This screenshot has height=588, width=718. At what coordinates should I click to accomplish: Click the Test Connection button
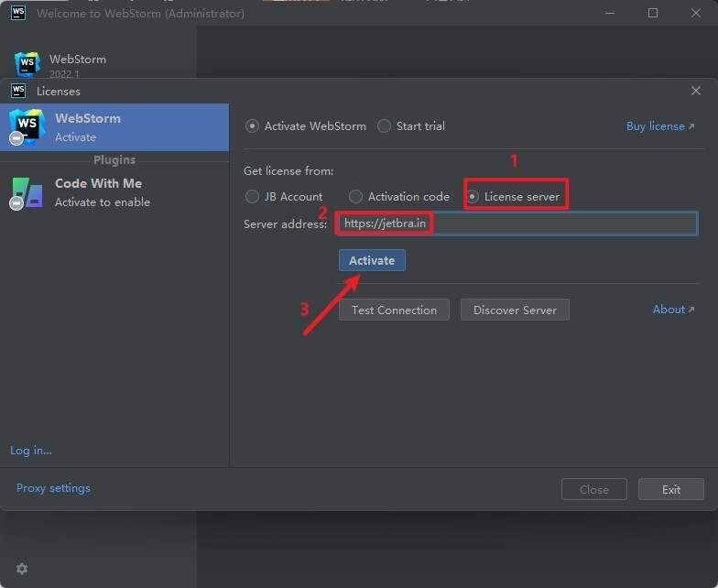(x=394, y=310)
